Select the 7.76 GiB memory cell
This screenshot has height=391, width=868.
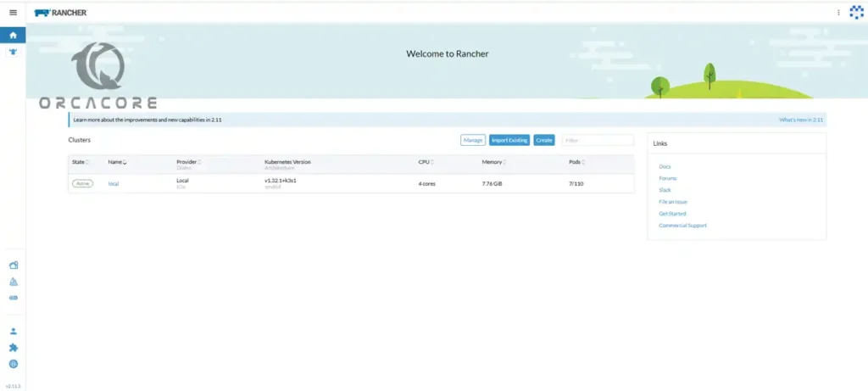[x=492, y=183]
